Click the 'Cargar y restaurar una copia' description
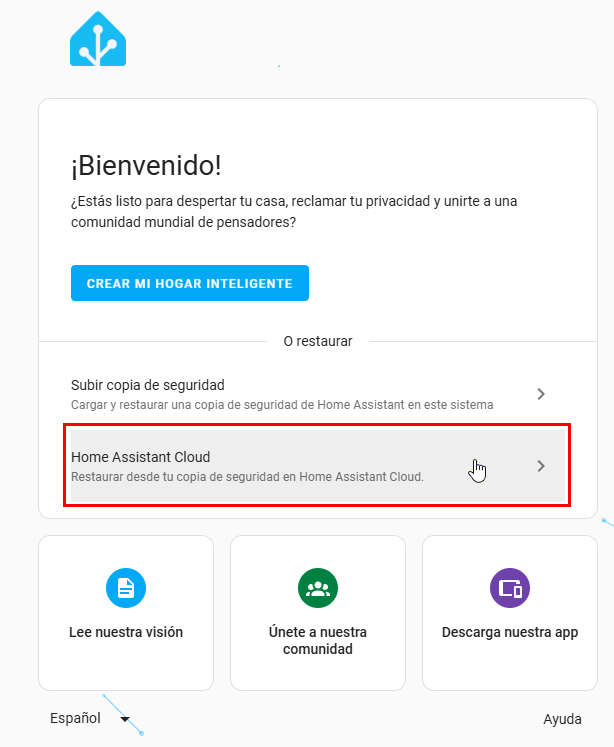This screenshot has width=614, height=747. tap(282, 405)
